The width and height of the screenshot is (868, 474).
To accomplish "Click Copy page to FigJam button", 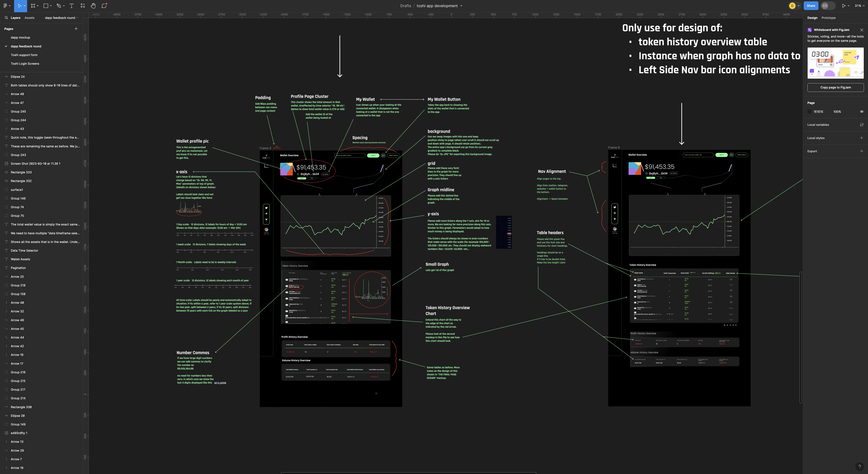I will tap(835, 87).
